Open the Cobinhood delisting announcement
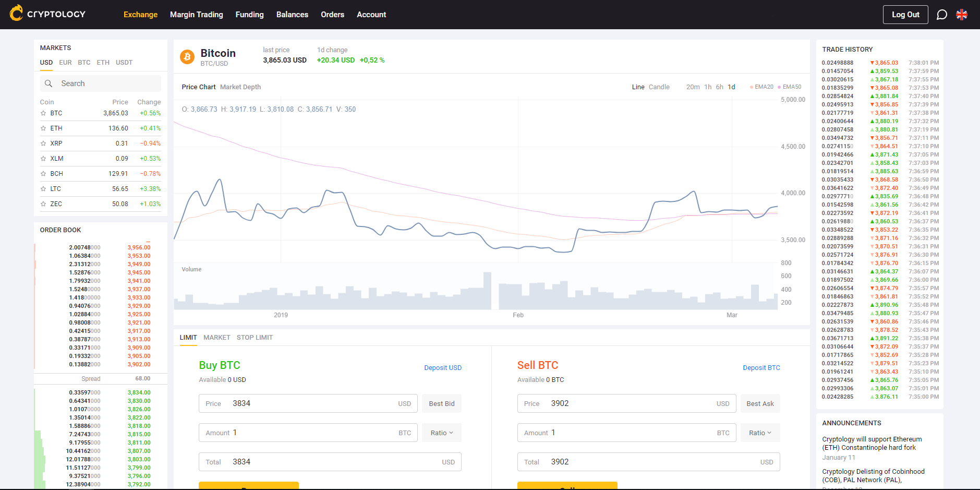This screenshot has height=490, width=980. click(x=873, y=476)
